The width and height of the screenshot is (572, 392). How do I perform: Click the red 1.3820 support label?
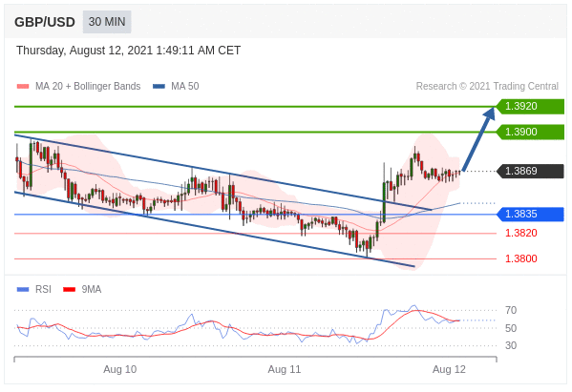pos(521,233)
